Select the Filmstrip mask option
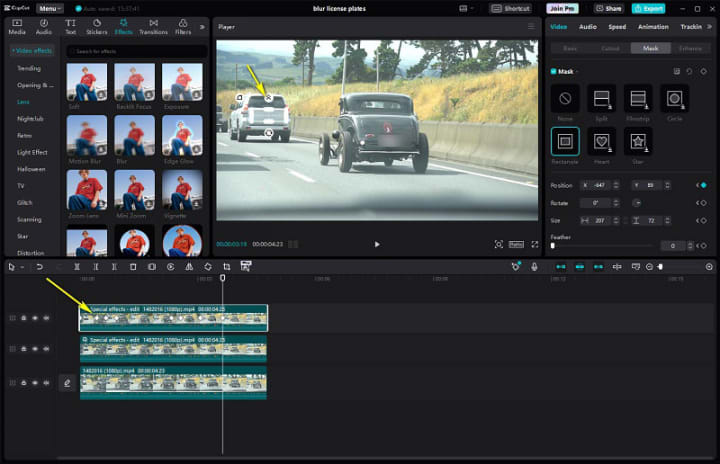The height and width of the screenshot is (464, 720). click(638, 99)
